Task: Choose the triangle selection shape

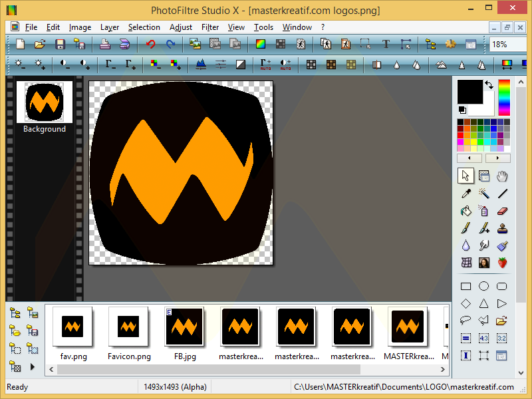Action: point(484,303)
